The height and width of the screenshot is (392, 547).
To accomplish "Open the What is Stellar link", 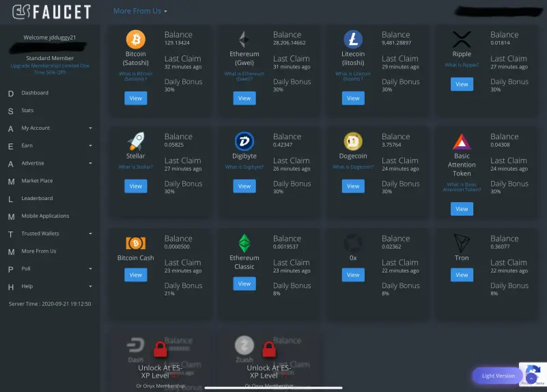I will tap(136, 167).
